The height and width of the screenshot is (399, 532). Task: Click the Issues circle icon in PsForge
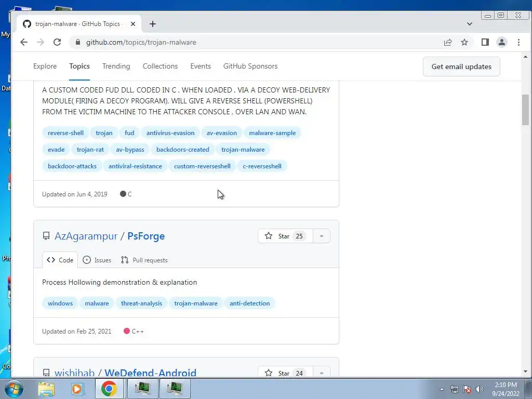[87, 260]
